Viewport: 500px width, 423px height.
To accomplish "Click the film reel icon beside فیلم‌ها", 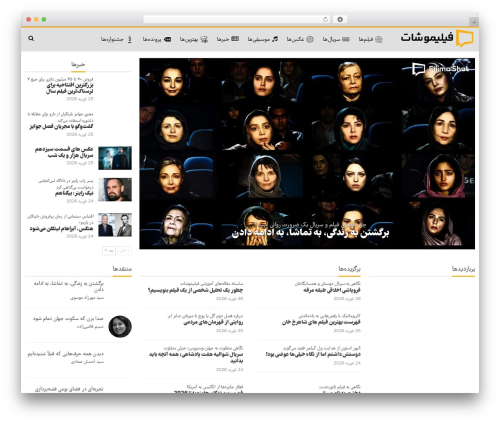I will (379, 39).
